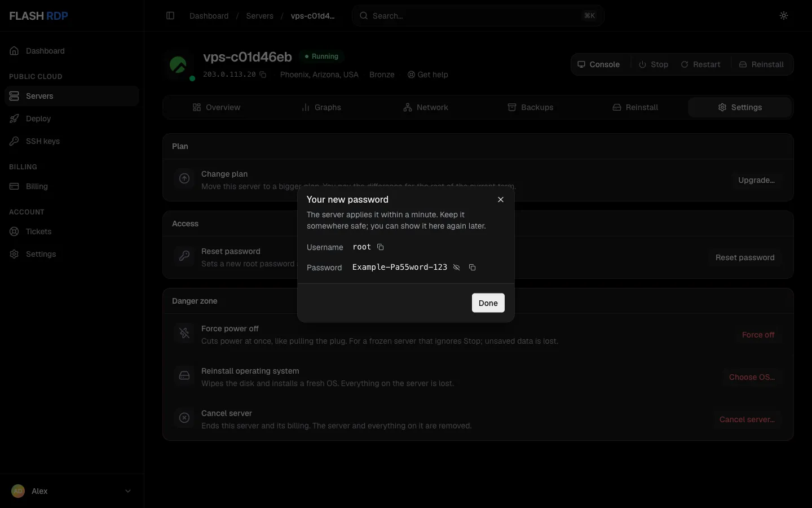Open Billing in the sidebar
This screenshot has width=812, height=508.
(x=72, y=186)
